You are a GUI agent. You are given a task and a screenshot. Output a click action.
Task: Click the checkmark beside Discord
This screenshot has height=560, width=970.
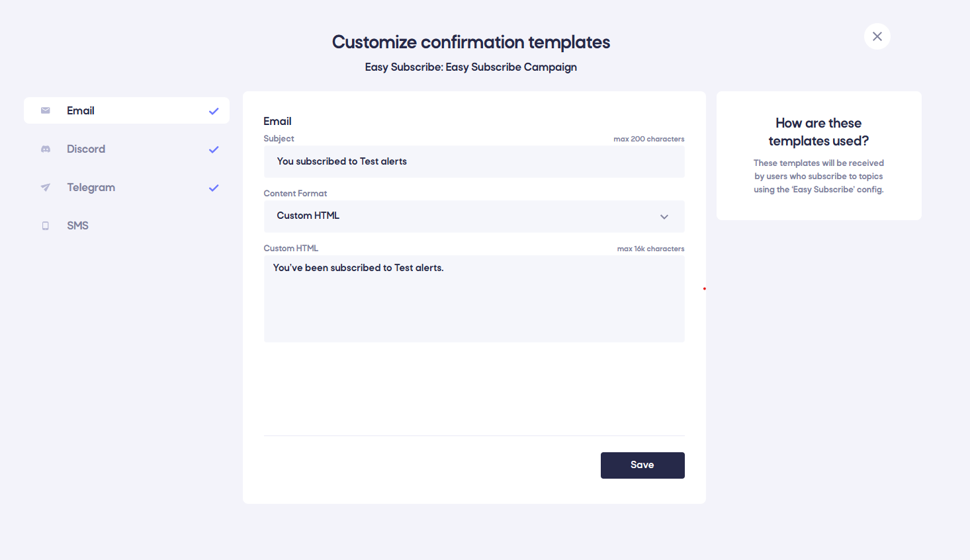pyautogui.click(x=213, y=149)
